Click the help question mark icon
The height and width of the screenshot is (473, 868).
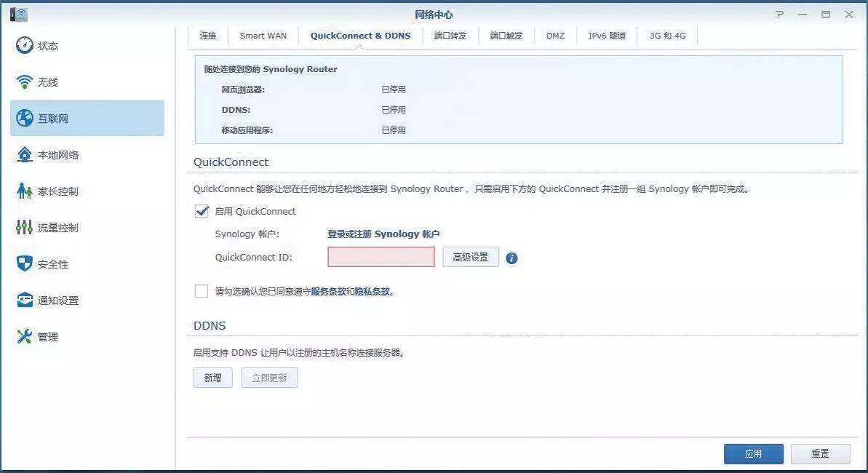[779, 15]
